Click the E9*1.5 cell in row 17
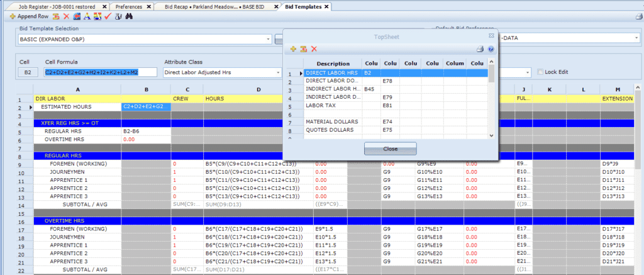The height and width of the screenshot is (275, 644). tap(331, 228)
